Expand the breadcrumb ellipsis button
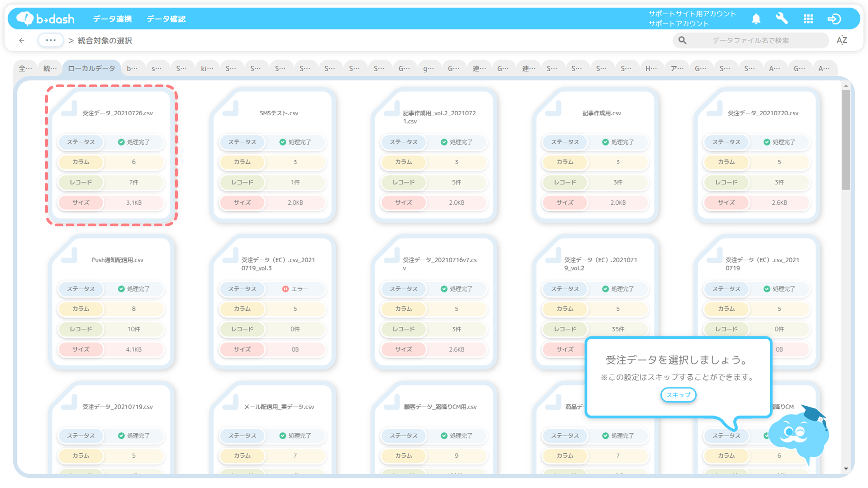The image size is (868, 488). (51, 40)
